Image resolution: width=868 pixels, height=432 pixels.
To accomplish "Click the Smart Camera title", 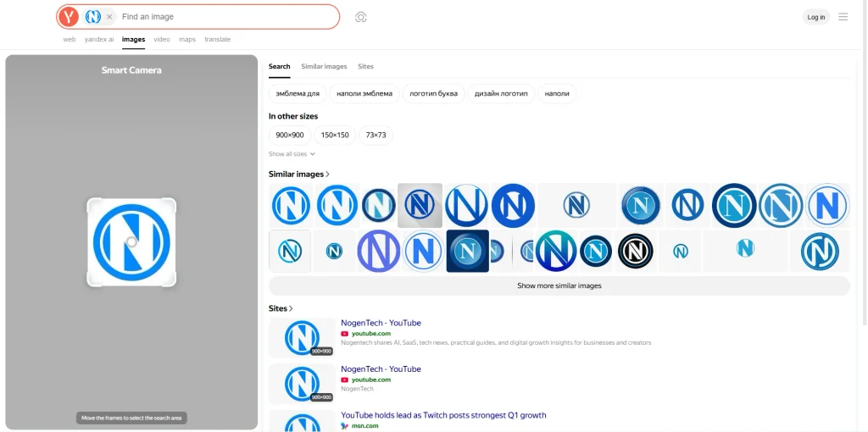I will (x=131, y=70).
